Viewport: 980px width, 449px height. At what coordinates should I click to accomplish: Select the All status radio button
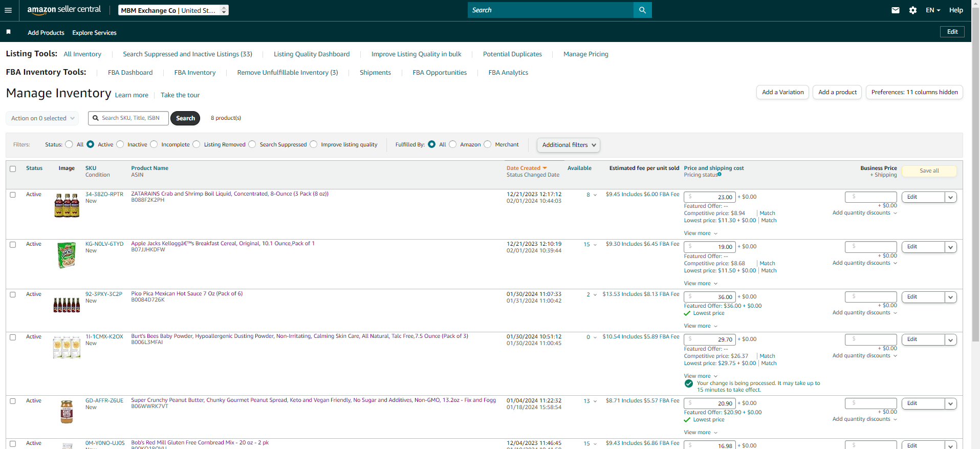point(69,144)
